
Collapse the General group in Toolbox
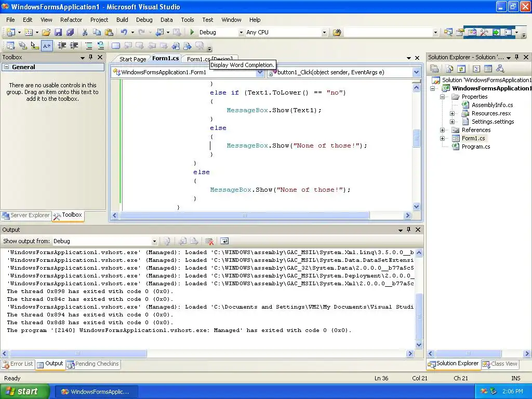[6, 67]
